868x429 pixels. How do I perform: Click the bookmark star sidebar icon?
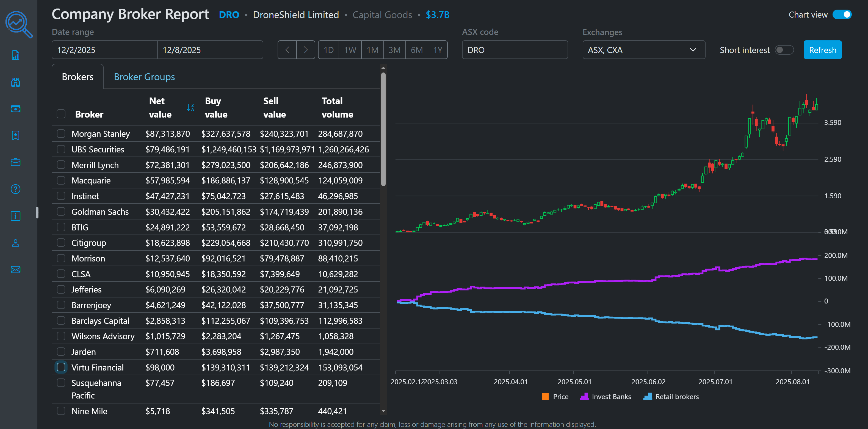click(15, 135)
